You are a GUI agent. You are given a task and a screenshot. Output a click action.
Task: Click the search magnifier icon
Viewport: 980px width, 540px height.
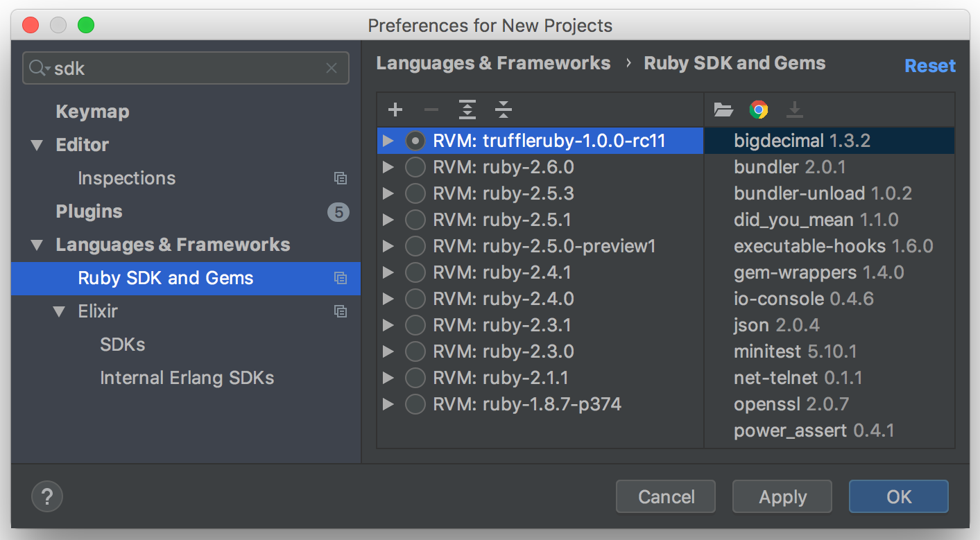pos(39,68)
